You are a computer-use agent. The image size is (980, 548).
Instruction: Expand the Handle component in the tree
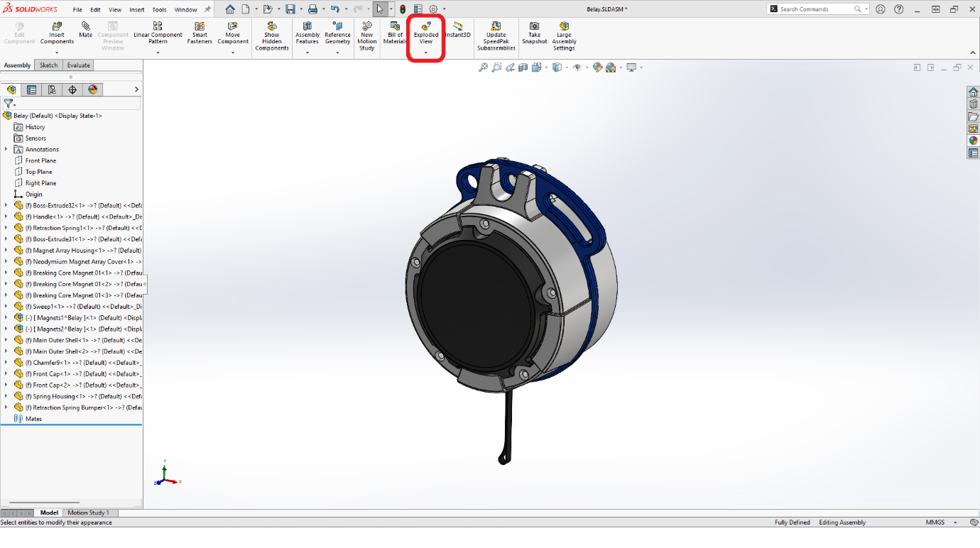tap(7, 216)
